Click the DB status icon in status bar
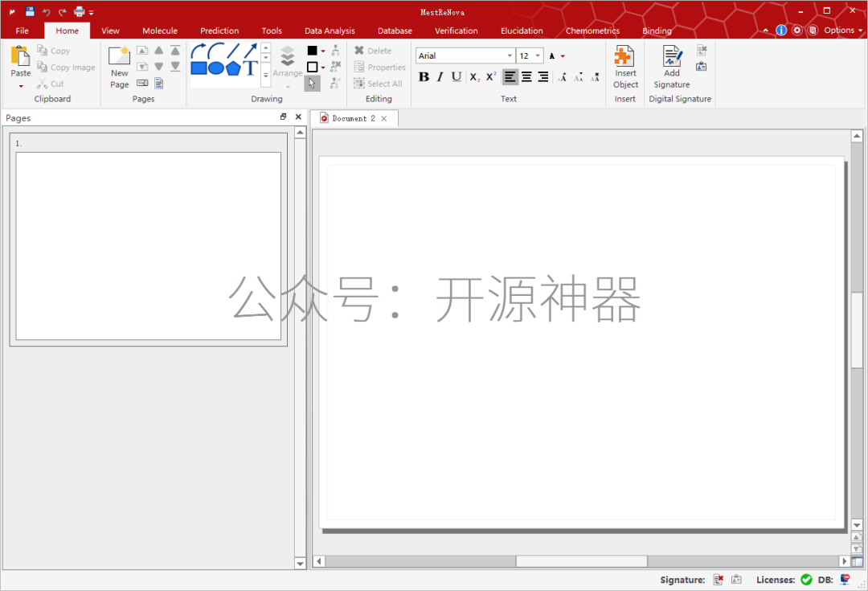The width and height of the screenshot is (868, 591). pyautogui.click(x=845, y=580)
